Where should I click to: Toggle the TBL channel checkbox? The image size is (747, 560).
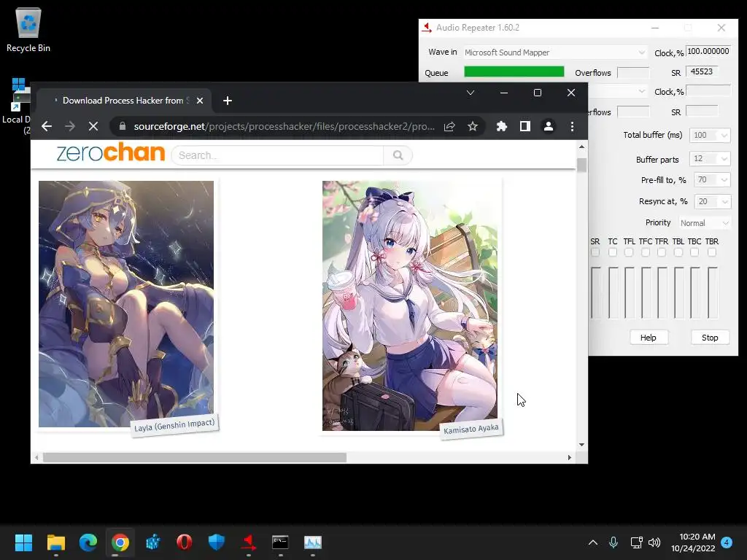[x=678, y=252]
